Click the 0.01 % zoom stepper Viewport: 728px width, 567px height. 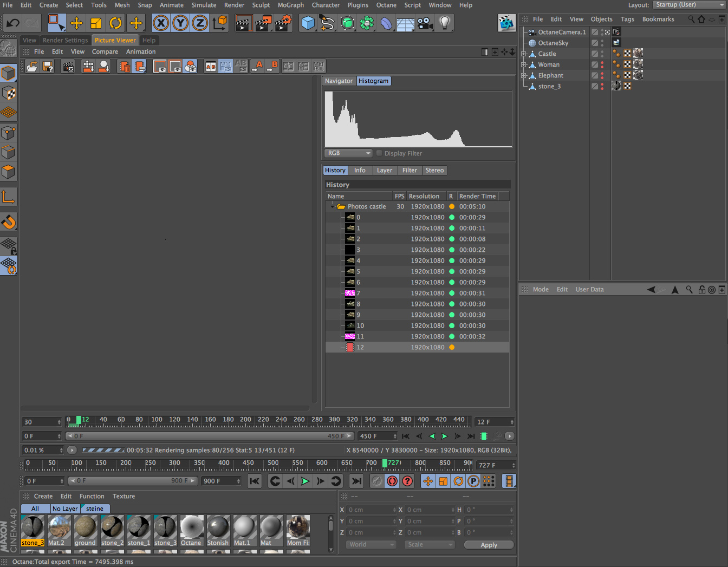[x=61, y=450]
